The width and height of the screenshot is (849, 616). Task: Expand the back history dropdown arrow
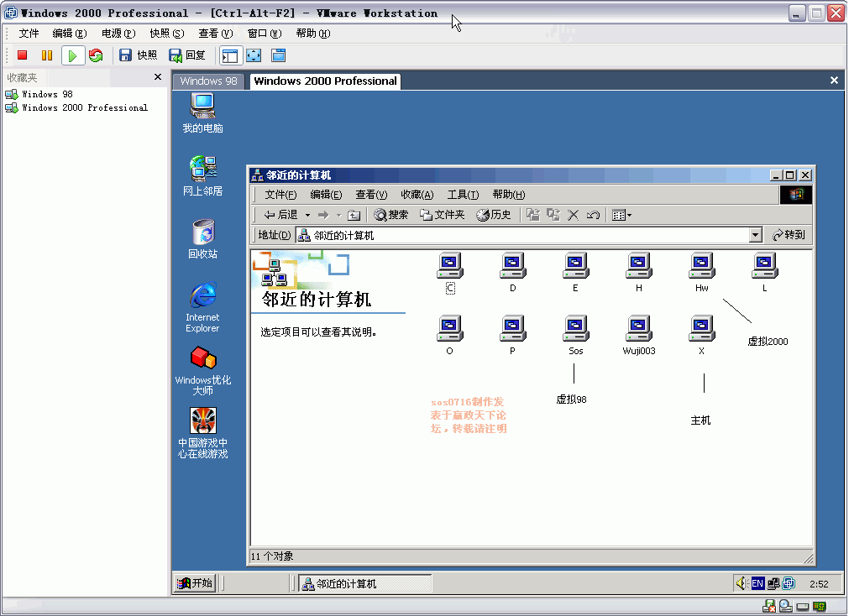(x=307, y=215)
